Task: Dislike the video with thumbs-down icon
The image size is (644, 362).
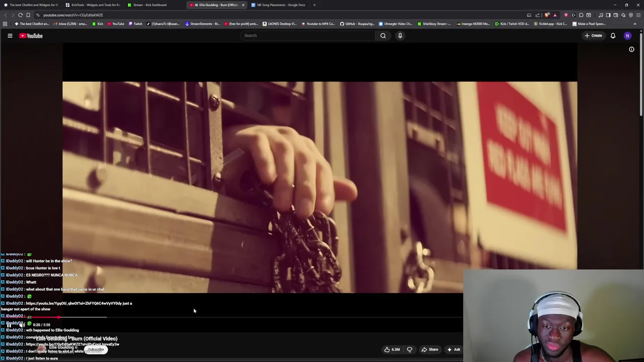Action: [410, 349]
